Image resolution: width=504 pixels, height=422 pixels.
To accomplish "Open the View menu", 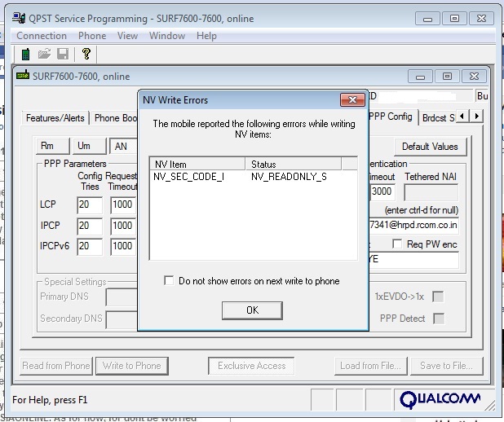I will (x=127, y=36).
